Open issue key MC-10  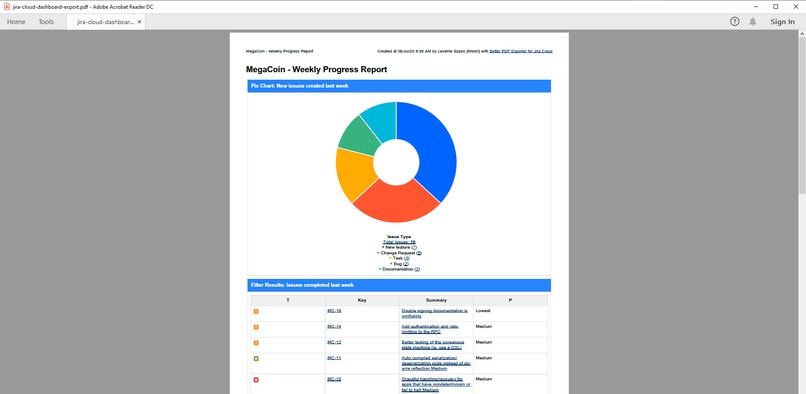click(334, 379)
